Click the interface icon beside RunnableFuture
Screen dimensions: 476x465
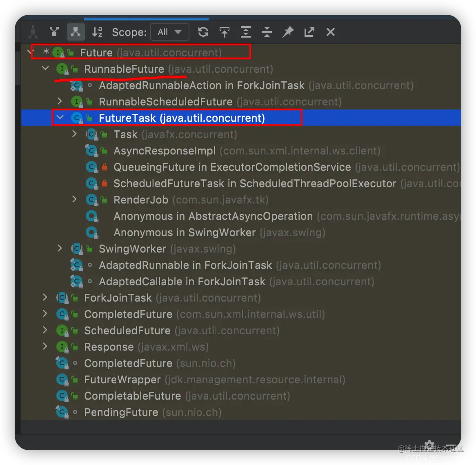coord(62,69)
